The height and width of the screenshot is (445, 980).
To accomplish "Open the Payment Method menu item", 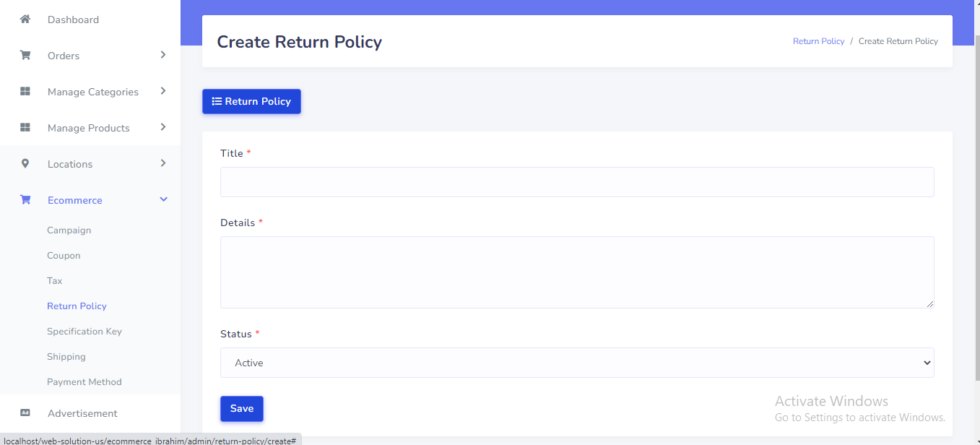I will pos(84,382).
